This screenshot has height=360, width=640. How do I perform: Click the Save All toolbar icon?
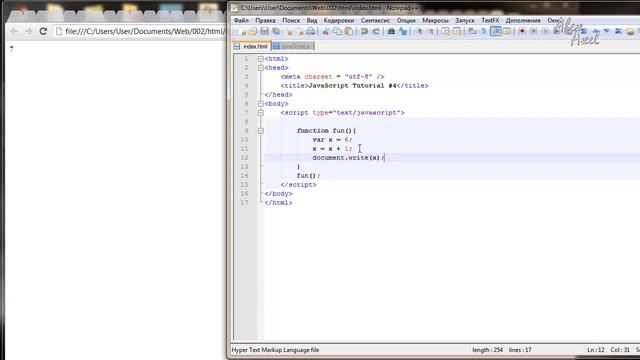[x=276, y=31]
